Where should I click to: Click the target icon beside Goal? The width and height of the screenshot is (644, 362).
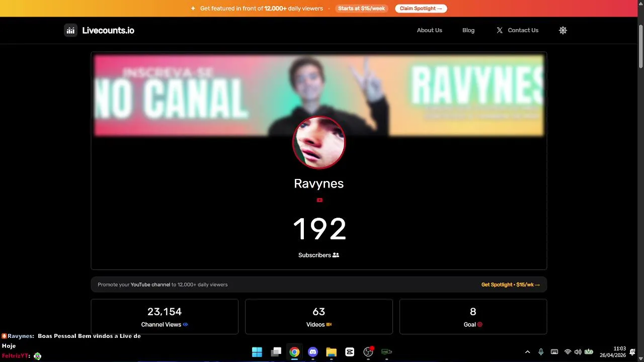pos(480,325)
